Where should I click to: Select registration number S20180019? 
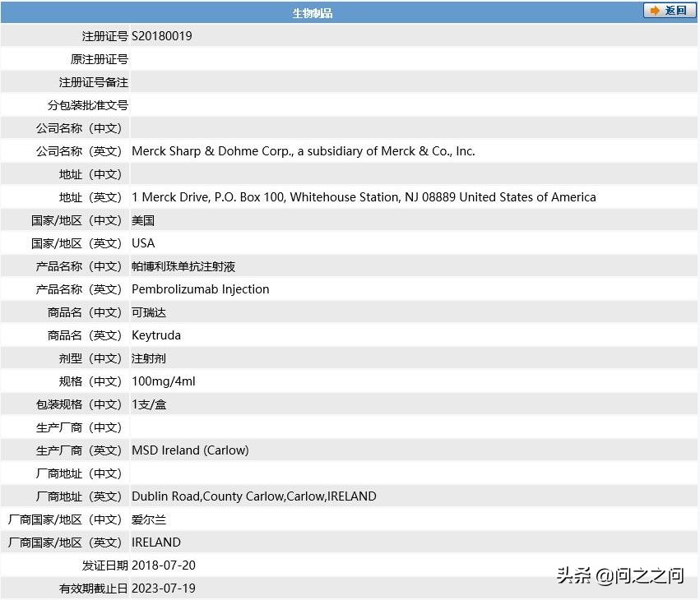tap(161, 35)
